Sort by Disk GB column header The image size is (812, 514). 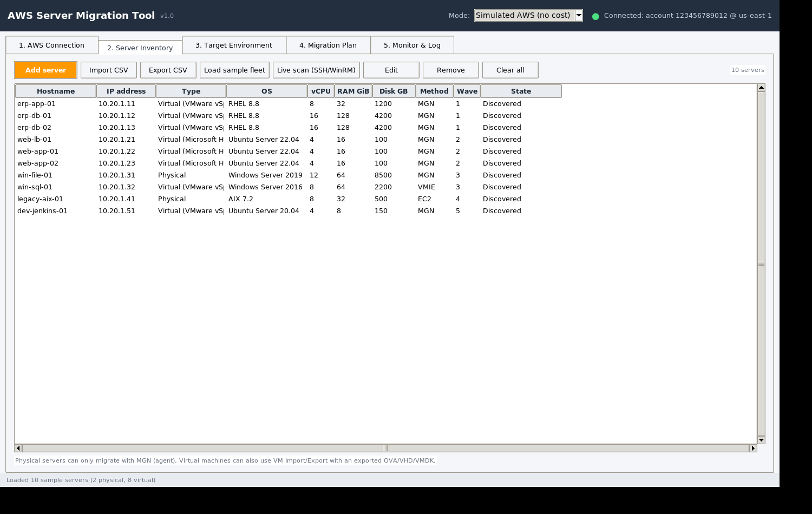[x=394, y=91]
